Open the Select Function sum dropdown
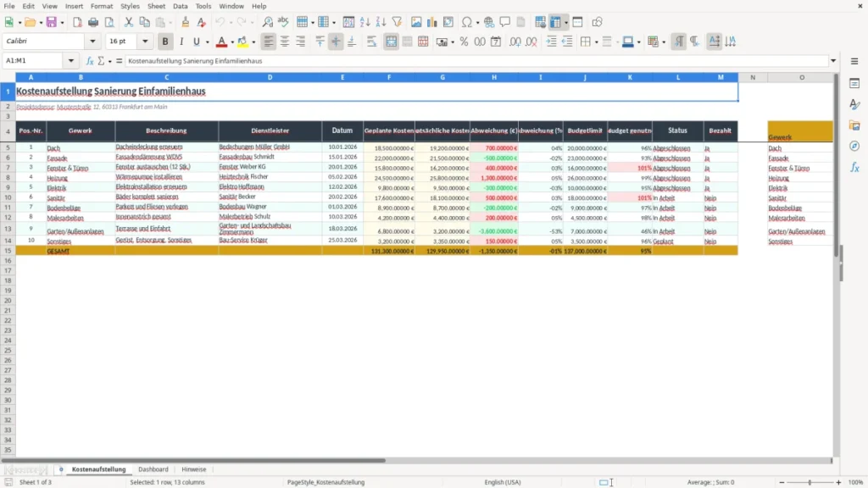The width and height of the screenshot is (868, 488). tap(109, 61)
